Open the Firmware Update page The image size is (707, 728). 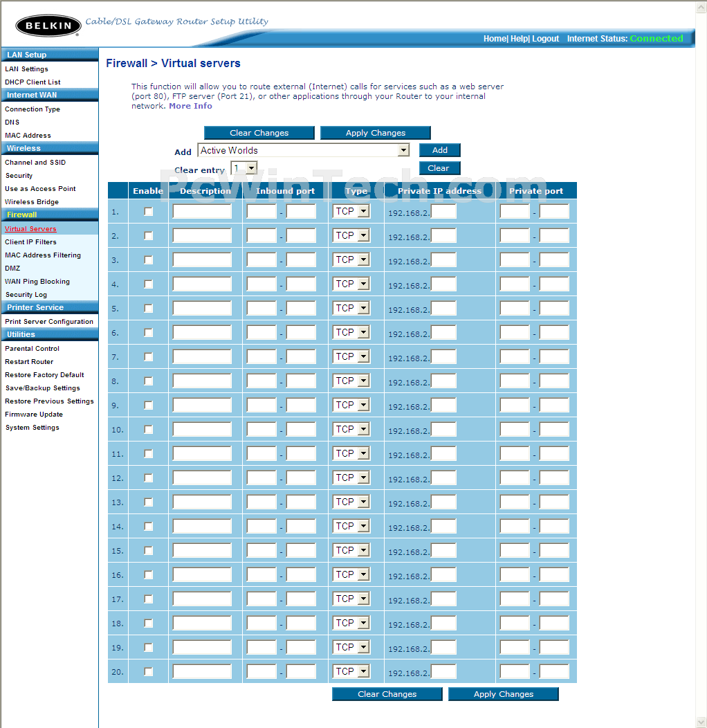click(x=34, y=415)
